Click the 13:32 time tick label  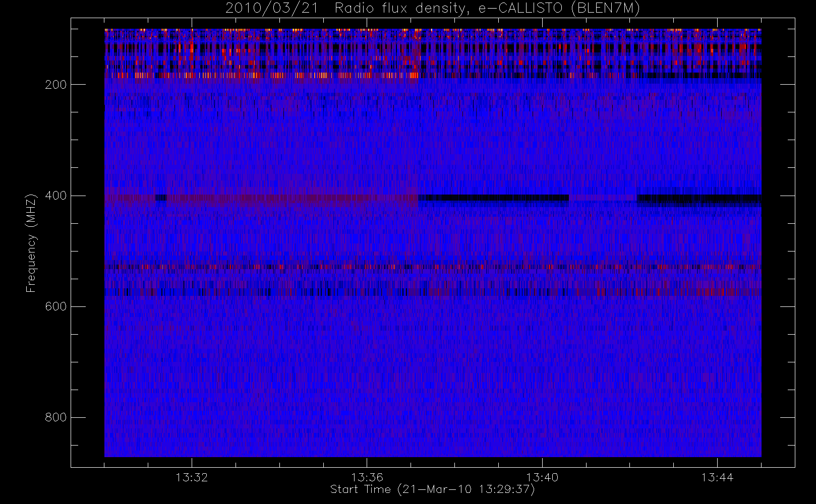(192, 477)
